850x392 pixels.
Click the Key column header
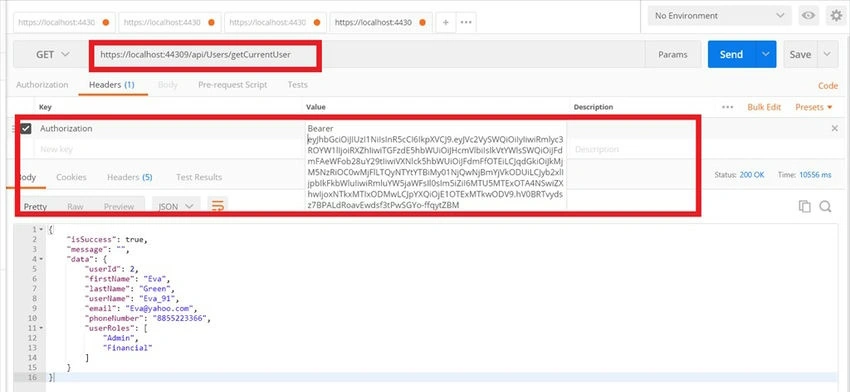tap(45, 107)
